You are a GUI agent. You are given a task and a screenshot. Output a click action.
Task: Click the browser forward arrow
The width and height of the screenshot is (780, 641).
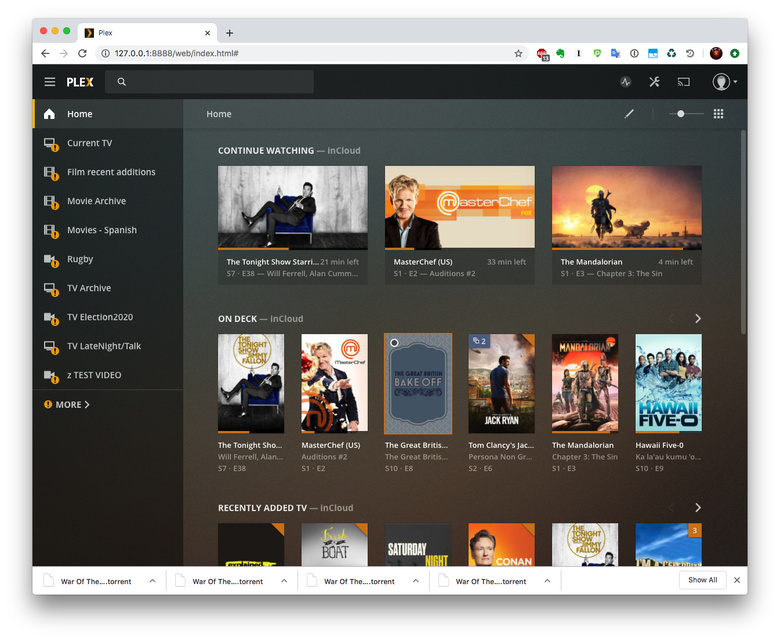coord(64,53)
